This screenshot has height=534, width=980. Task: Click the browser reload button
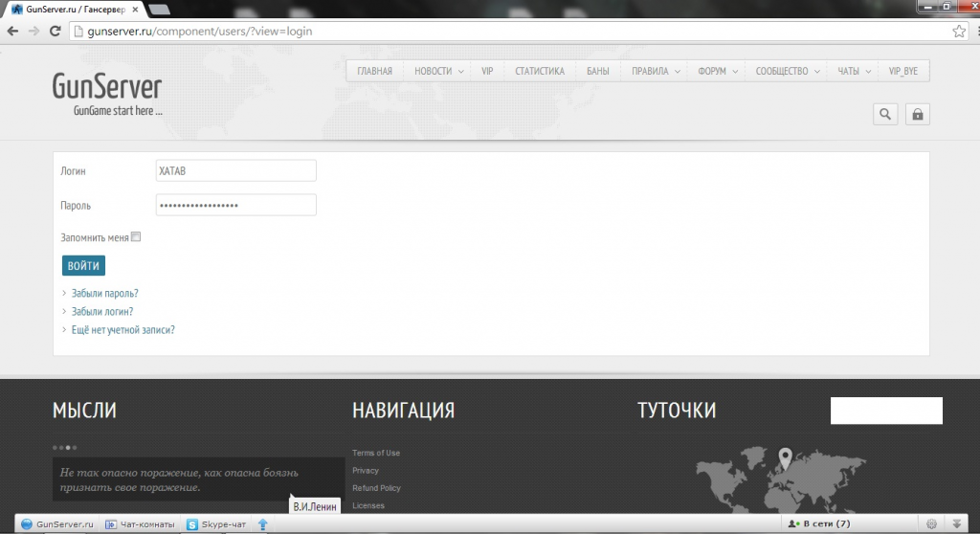(56, 31)
